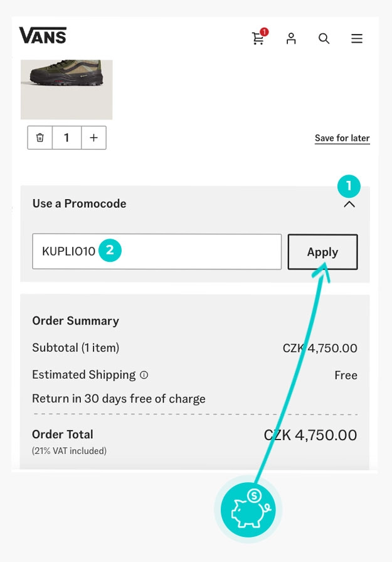Open the user account icon
Screen dimensions: 392x562
[x=291, y=38]
